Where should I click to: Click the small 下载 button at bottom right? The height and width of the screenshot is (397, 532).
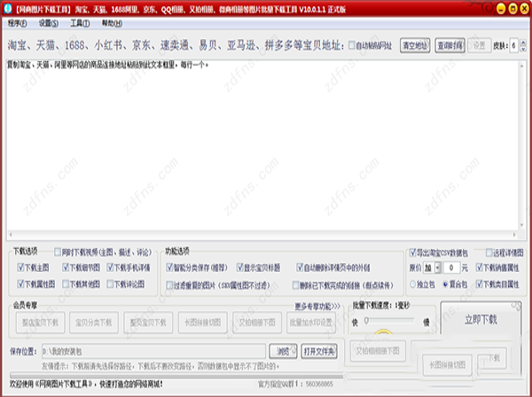point(492,358)
